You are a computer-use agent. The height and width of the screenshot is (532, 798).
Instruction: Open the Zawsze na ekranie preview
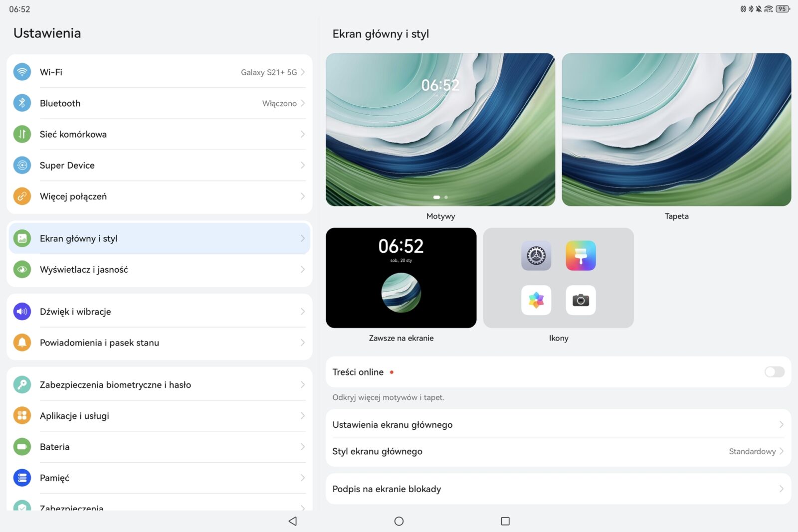[400, 278]
